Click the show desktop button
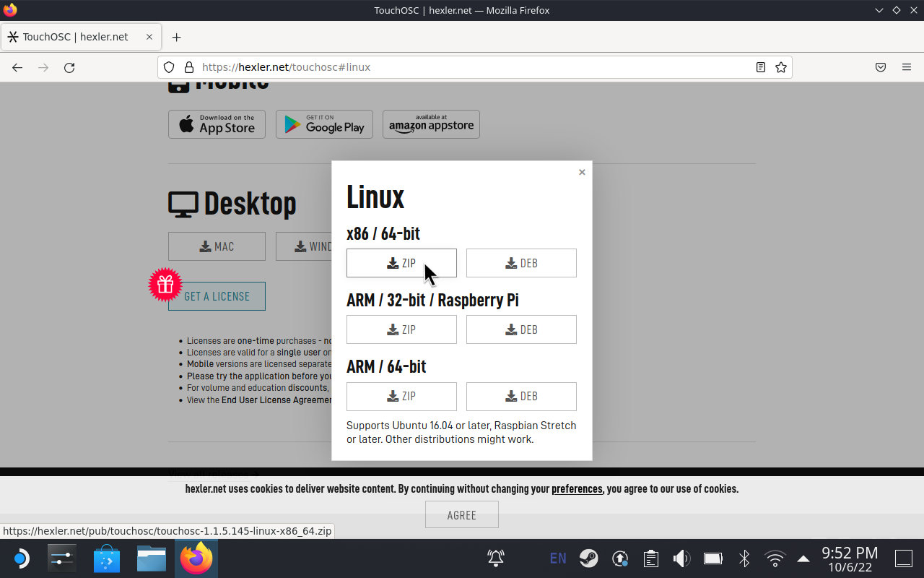The height and width of the screenshot is (578, 924). 904,558
